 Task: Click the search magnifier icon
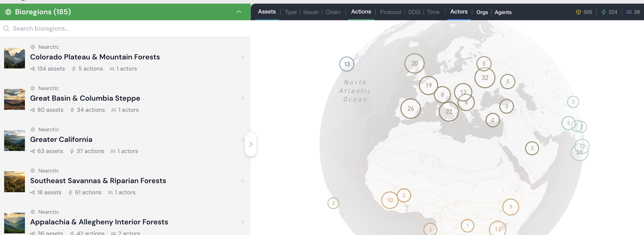point(6,29)
